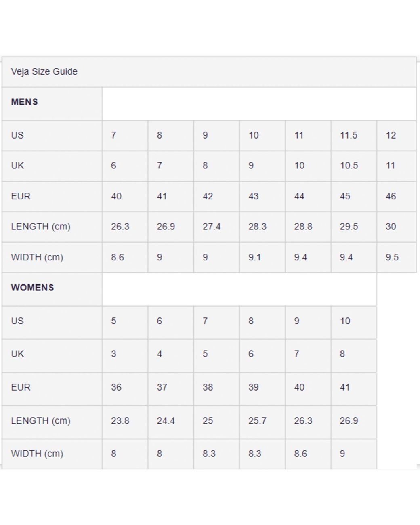Select men's EUR size 46 cell
The width and height of the screenshot is (420, 525).
click(x=396, y=196)
